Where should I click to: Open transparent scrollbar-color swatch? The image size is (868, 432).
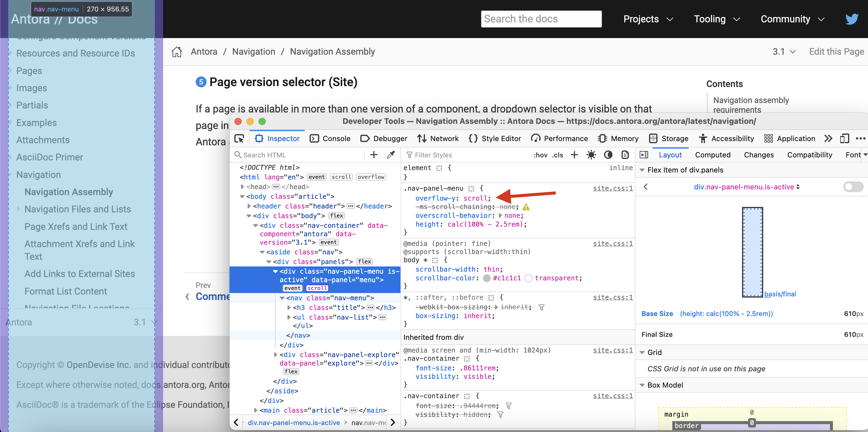[x=528, y=278]
